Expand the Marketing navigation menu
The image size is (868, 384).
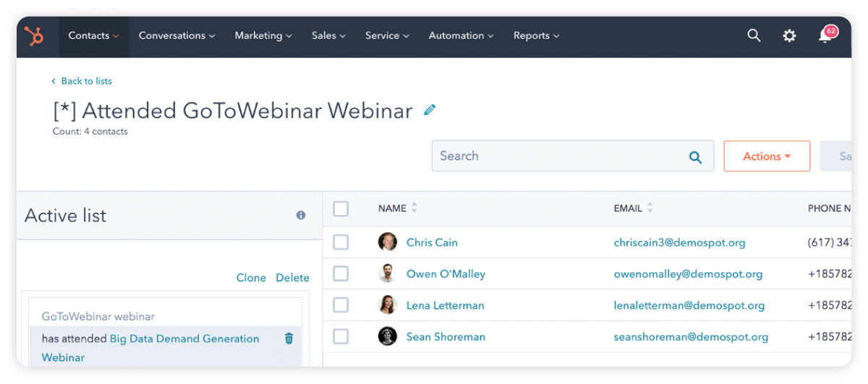tap(263, 35)
